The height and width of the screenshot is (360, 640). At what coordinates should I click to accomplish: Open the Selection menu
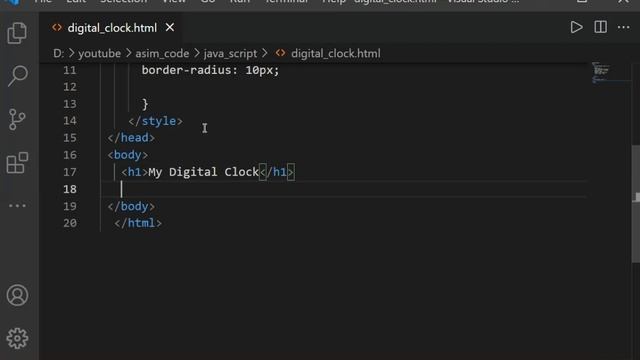click(x=123, y=2)
